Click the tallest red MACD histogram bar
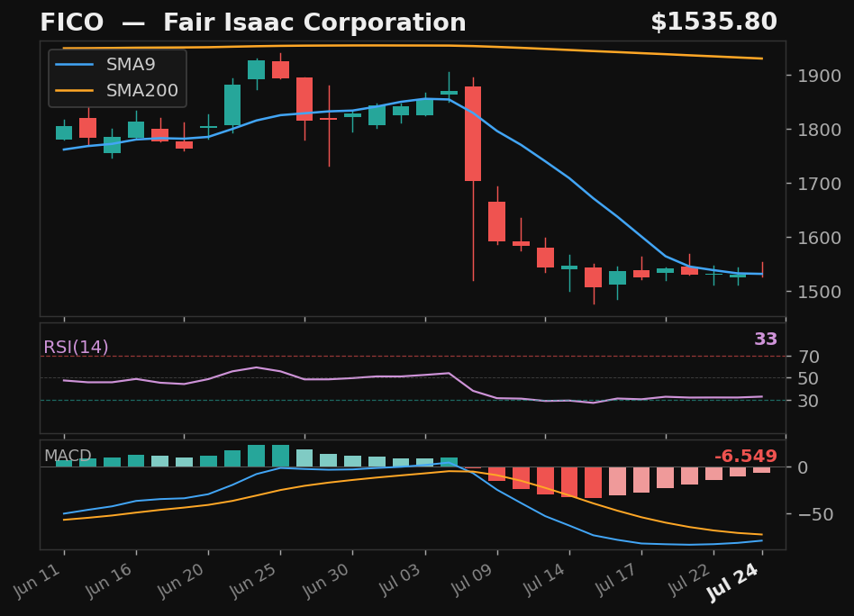Screen dimensions: 854x616 (593, 483)
